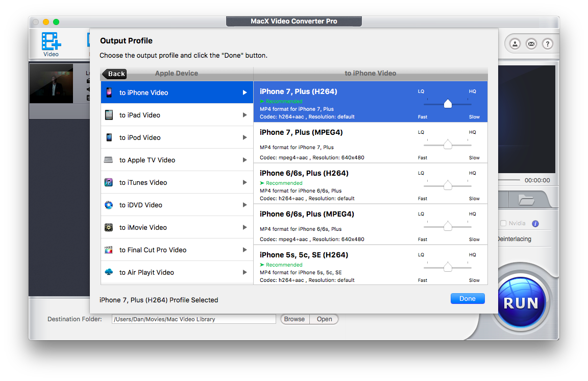Expand to iPad Video arrow

(x=244, y=115)
